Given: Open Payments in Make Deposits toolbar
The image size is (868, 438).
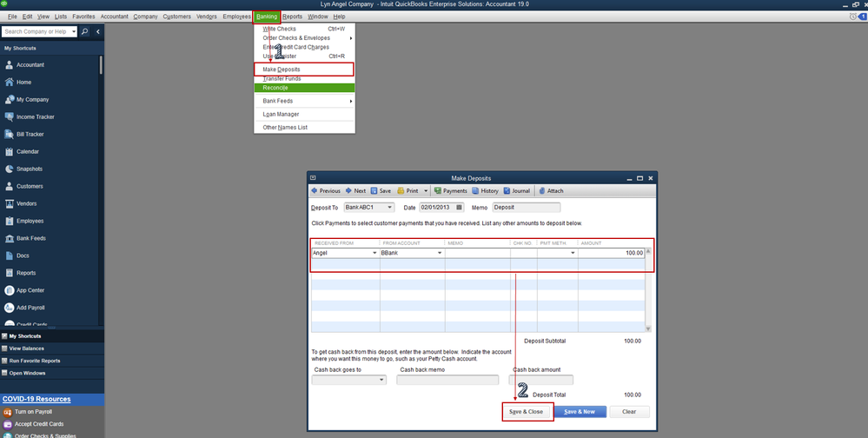Looking at the screenshot, I should point(451,190).
